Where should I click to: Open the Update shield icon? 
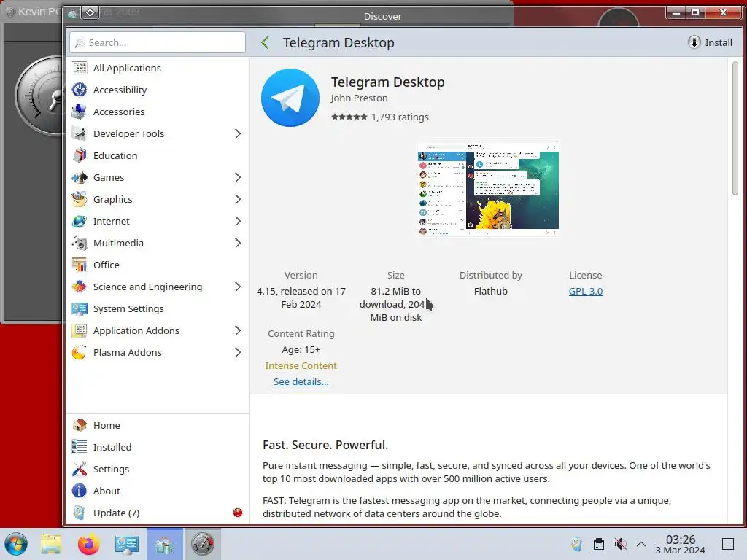80,513
